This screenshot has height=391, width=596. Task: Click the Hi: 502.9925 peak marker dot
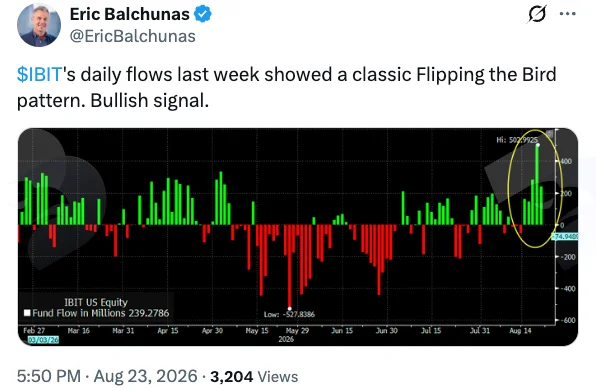537,145
